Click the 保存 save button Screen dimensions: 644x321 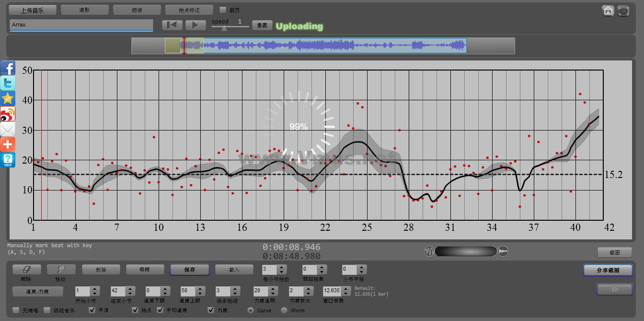pyautogui.click(x=190, y=270)
